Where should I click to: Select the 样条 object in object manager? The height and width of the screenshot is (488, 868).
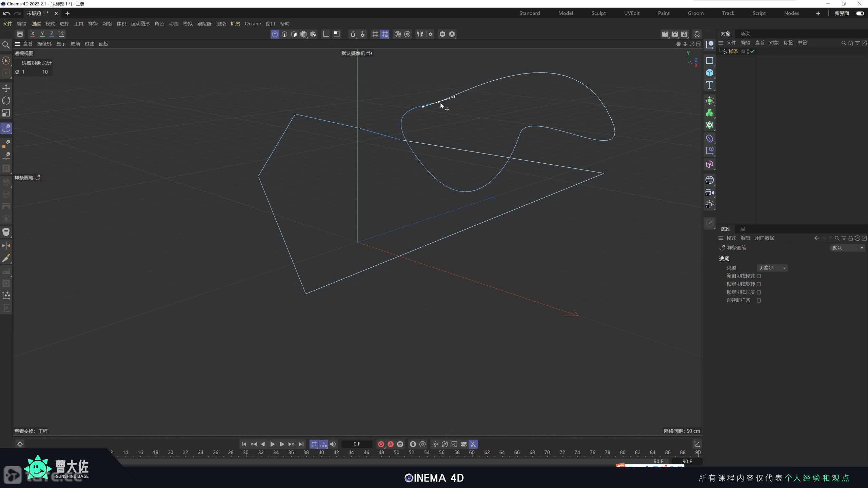(733, 51)
